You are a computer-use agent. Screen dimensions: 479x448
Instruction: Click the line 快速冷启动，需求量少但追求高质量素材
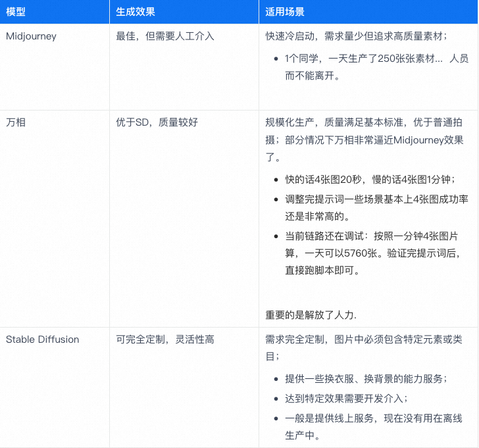pos(356,36)
